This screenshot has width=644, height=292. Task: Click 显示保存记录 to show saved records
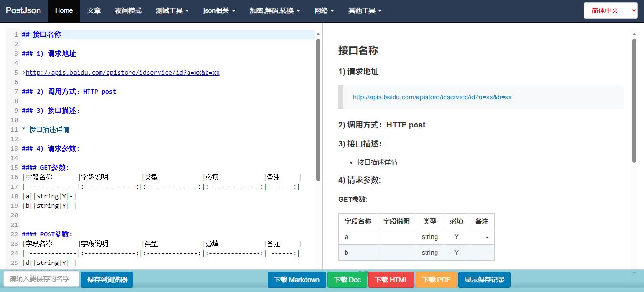[x=484, y=280]
